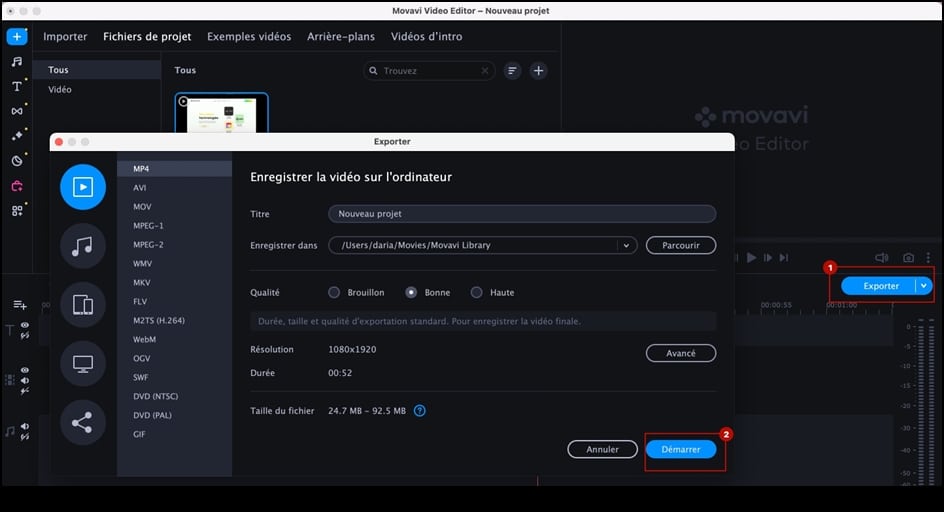Open the Titles tool in left sidebar
The height and width of the screenshot is (512, 944).
(x=17, y=86)
